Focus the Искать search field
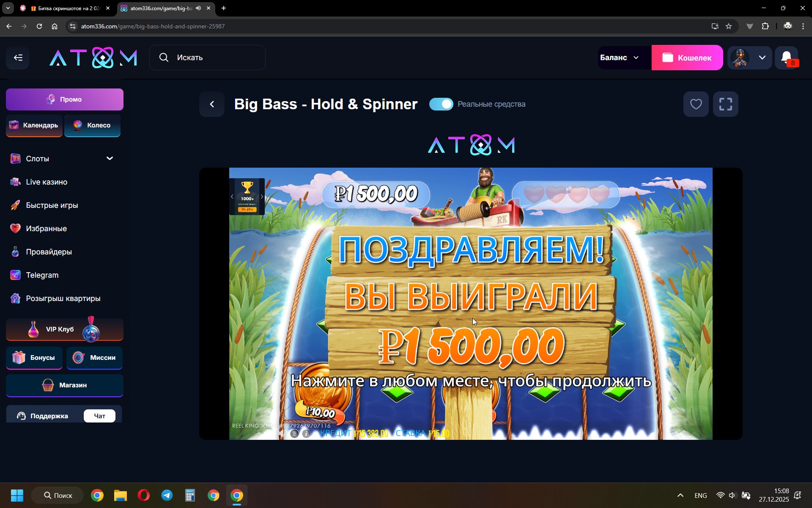This screenshot has width=812, height=508. 207,58
